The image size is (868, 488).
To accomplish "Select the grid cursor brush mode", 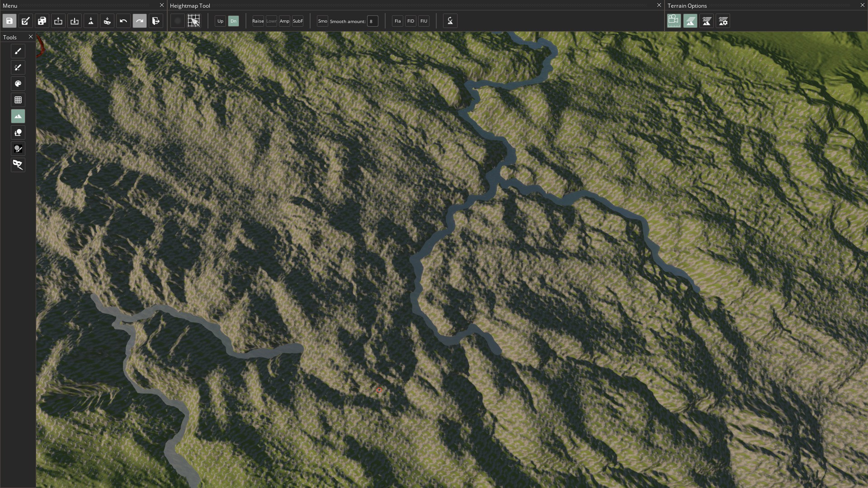I will pos(193,21).
